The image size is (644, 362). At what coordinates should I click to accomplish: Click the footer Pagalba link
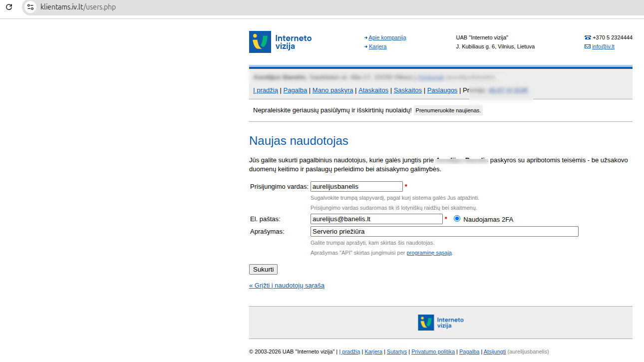point(469,352)
